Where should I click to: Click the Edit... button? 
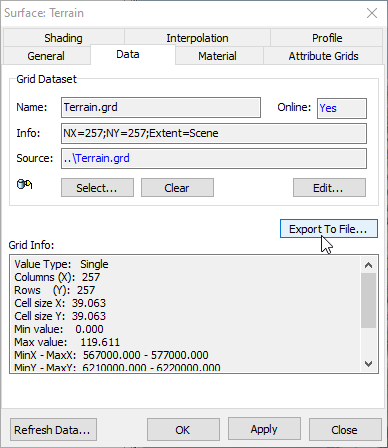[x=329, y=188]
